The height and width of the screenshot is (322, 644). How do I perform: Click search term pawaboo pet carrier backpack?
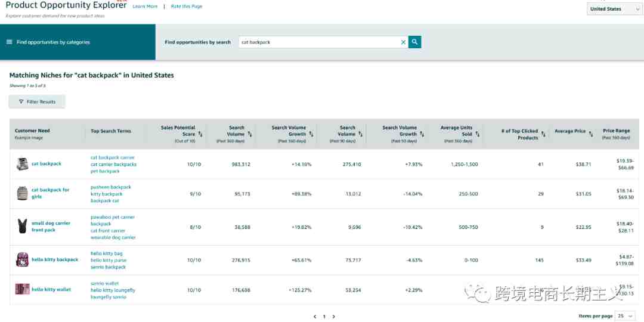pos(113,221)
